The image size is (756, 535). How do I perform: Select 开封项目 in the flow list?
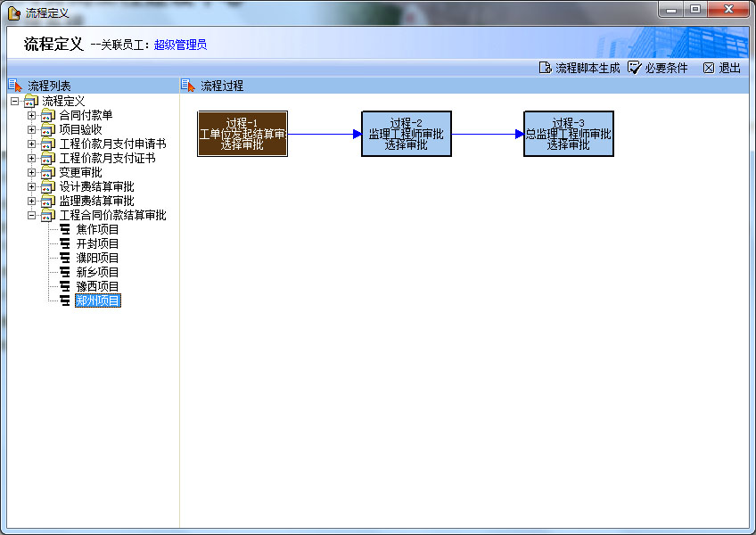click(97, 243)
